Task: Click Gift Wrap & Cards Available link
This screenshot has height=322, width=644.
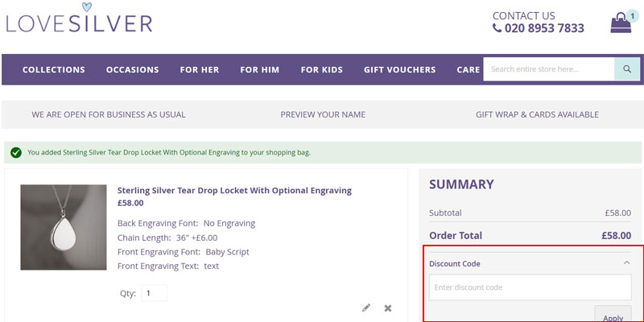Action: tap(537, 114)
